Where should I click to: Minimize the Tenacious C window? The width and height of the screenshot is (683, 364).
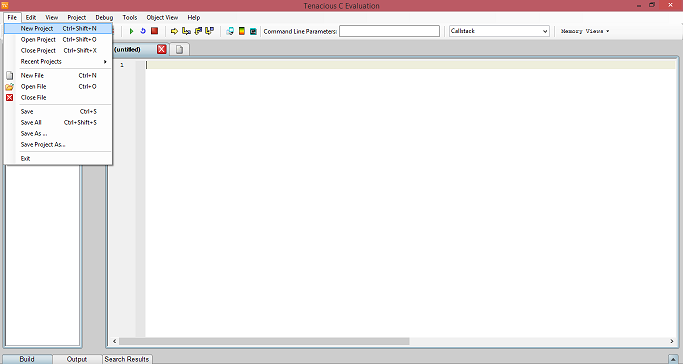(639, 5)
